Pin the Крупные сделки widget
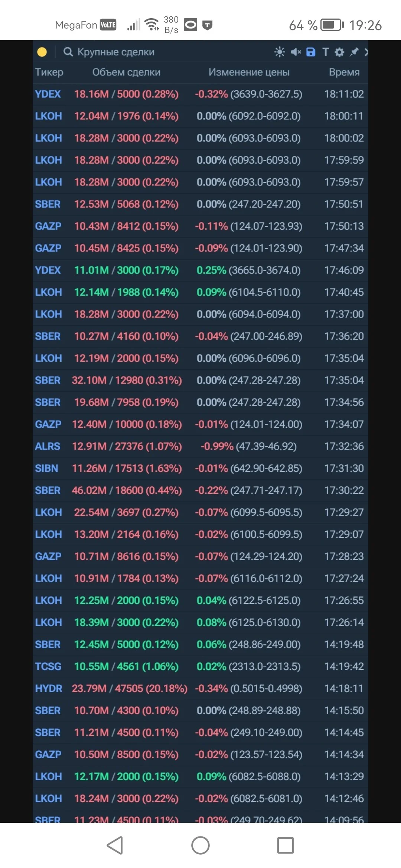 (354, 52)
